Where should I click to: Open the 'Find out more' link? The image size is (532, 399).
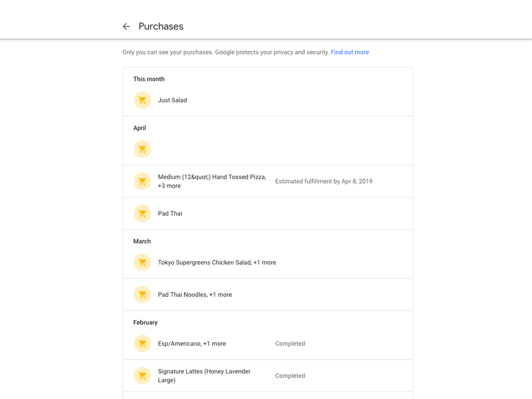click(350, 52)
